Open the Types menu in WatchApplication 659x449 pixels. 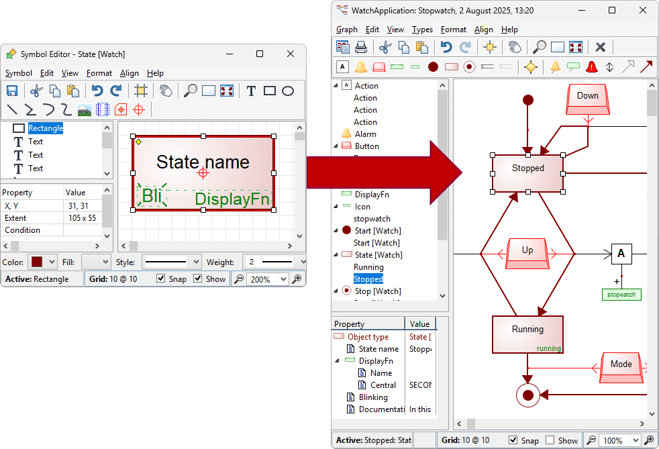click(x=422, y=29)
